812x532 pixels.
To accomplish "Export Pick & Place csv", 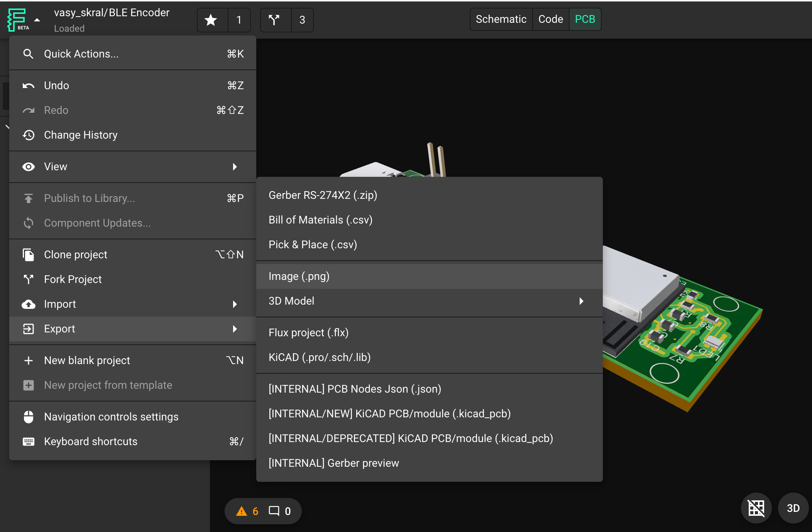I will (429, 244).
